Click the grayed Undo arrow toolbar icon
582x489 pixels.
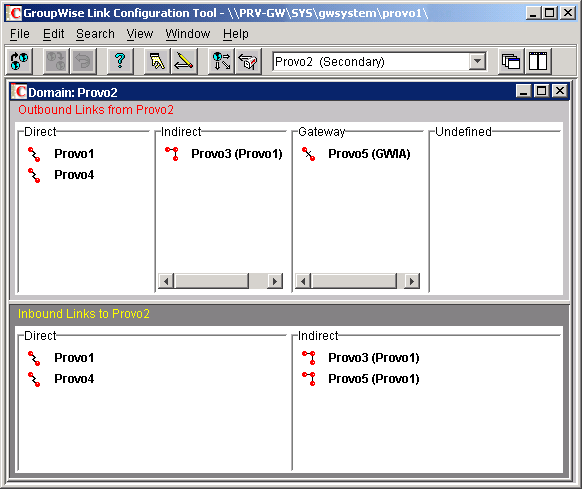click(x=84, y=61)
